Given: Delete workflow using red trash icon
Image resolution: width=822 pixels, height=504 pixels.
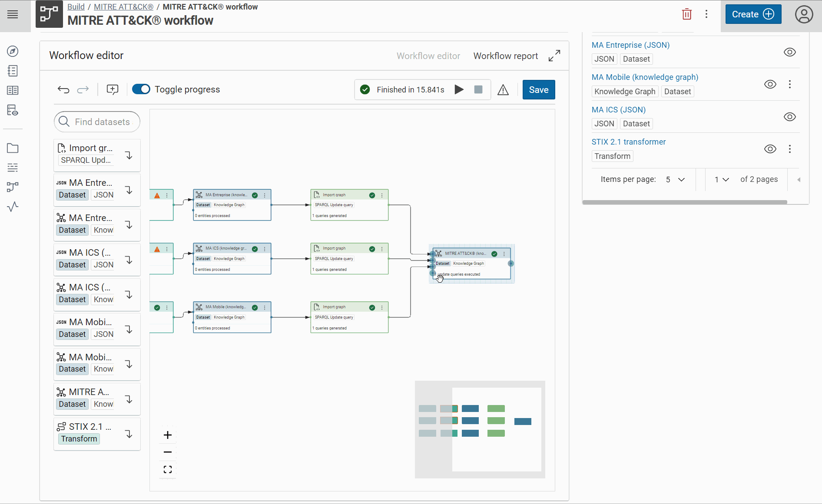Looking at the screenshot, I should (x=686, y=14).
